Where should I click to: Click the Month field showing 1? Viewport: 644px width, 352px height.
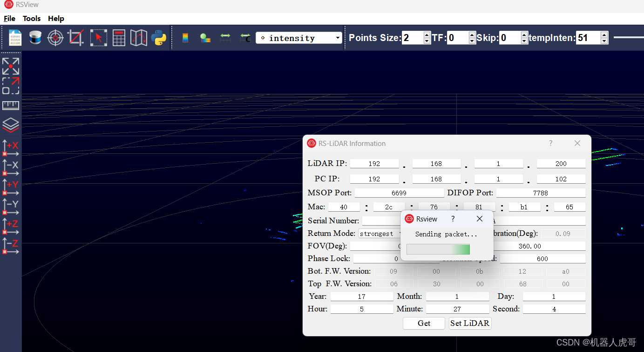(457, 297)
